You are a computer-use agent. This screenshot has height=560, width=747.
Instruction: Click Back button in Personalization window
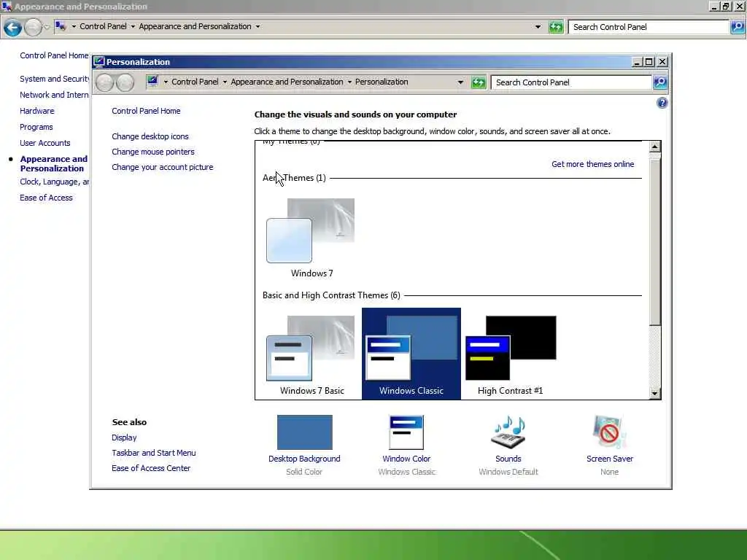(104, 82)
